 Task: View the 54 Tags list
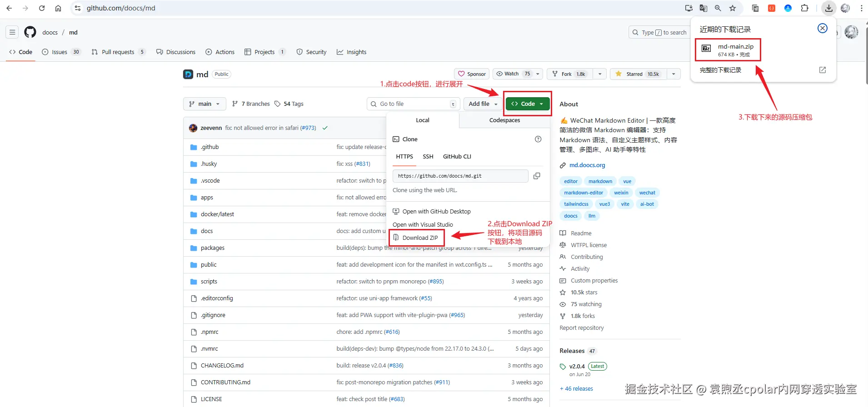coord(289,104)
